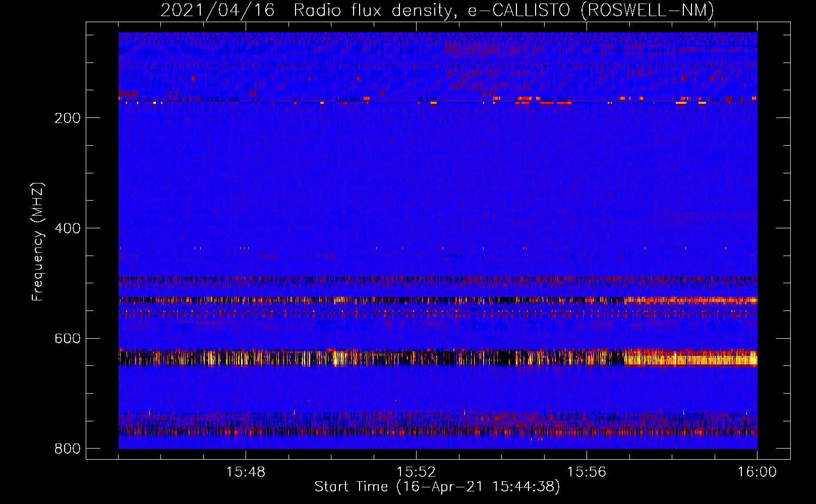Click the '15:56' time tick label
This screenshot has width=816, height=504.
(587, 472)
